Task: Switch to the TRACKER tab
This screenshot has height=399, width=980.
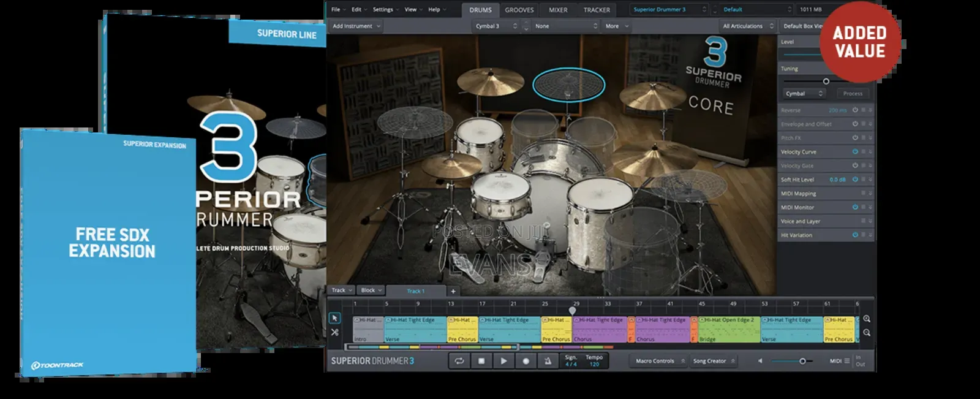Action: (x=597, y=10)
